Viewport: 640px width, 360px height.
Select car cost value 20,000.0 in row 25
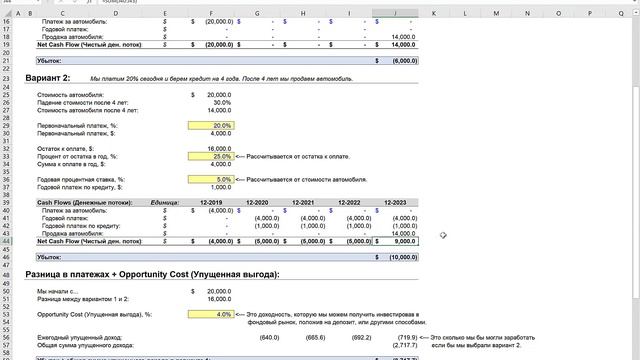[211, 95]
